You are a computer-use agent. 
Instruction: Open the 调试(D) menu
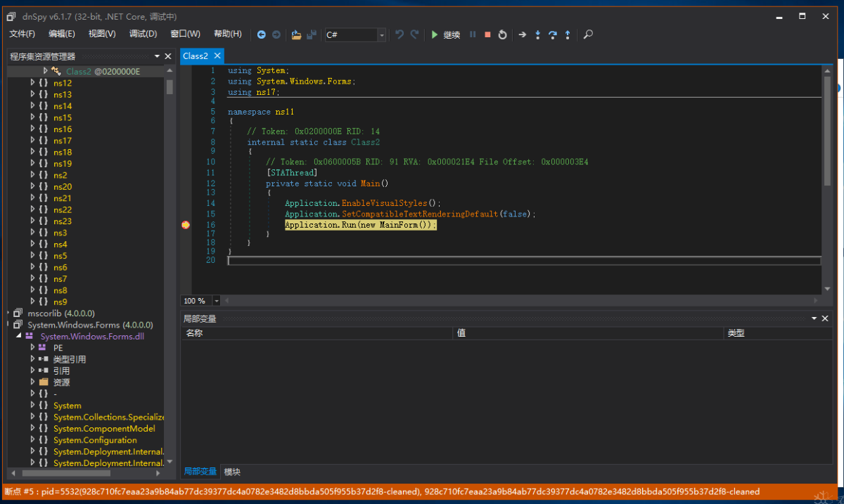click(x=143, y=34)
